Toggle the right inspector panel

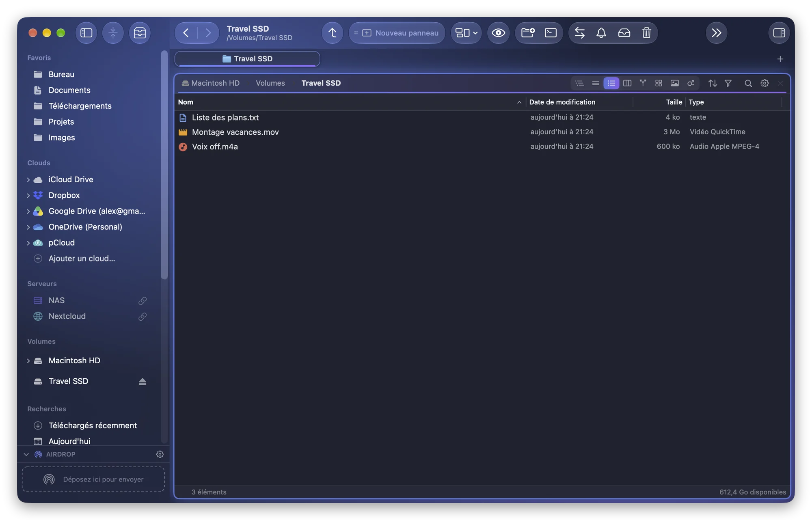tap(779, 33)
